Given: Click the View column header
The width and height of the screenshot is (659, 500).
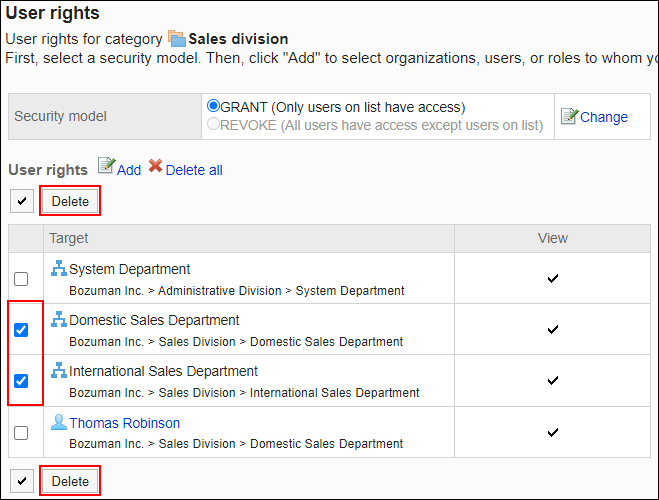Looking at the screenshot, I should pos(553,238).
